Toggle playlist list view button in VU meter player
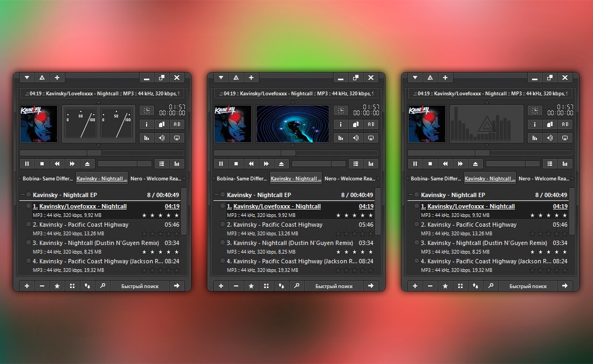593x364 pixels. click(x=161, y=164)
